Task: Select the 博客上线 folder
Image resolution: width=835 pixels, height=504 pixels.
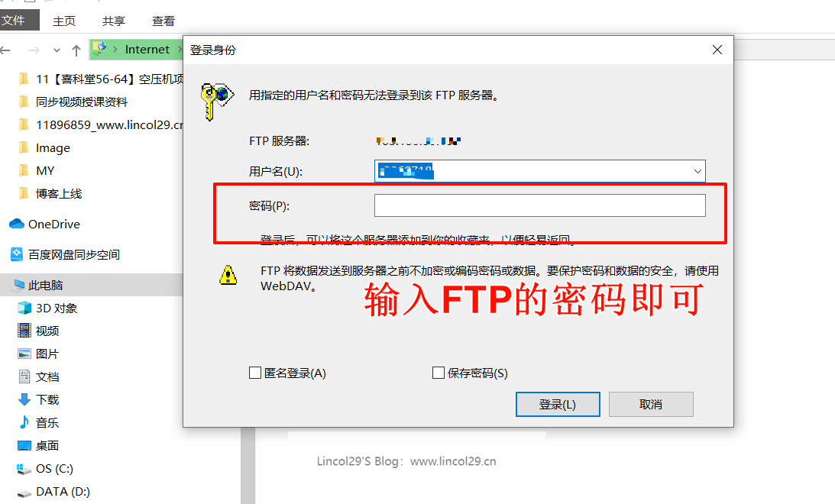Action: click(59, 194)
